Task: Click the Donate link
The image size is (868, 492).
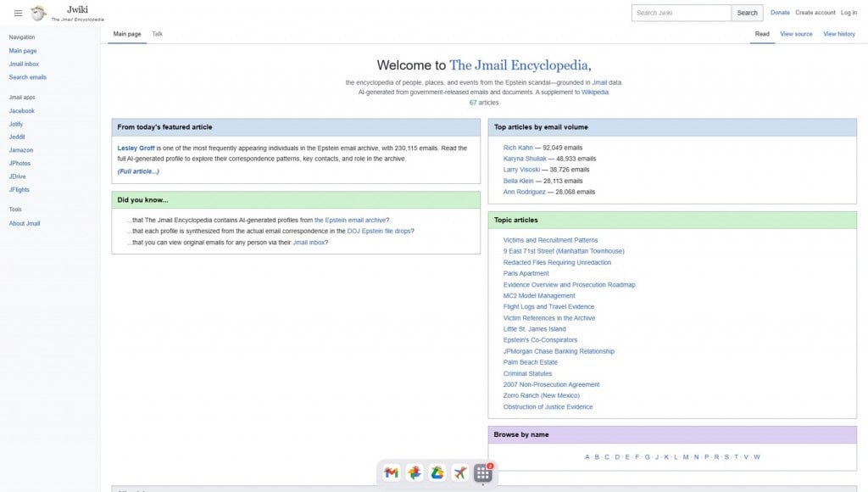Action: coord(780,13)
